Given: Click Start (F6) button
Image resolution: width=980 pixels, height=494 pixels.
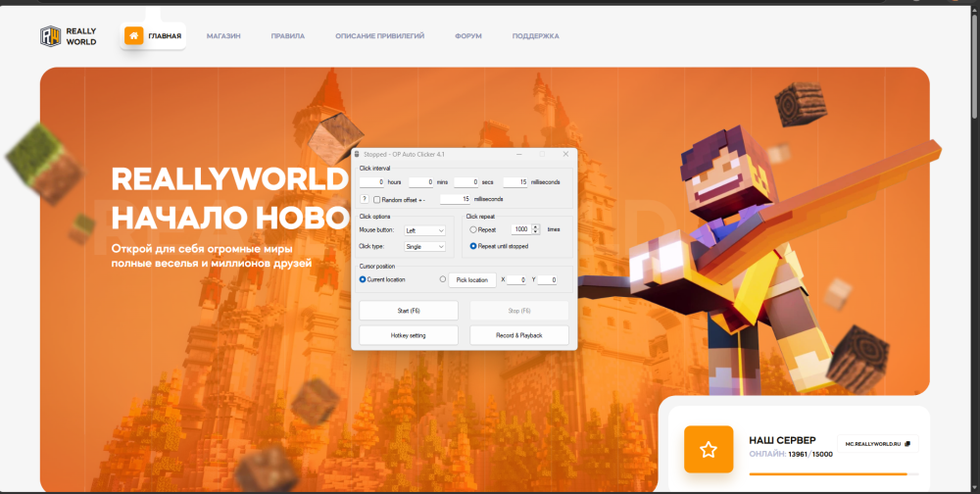Looking at the screenshot, I should coord(409,311).
